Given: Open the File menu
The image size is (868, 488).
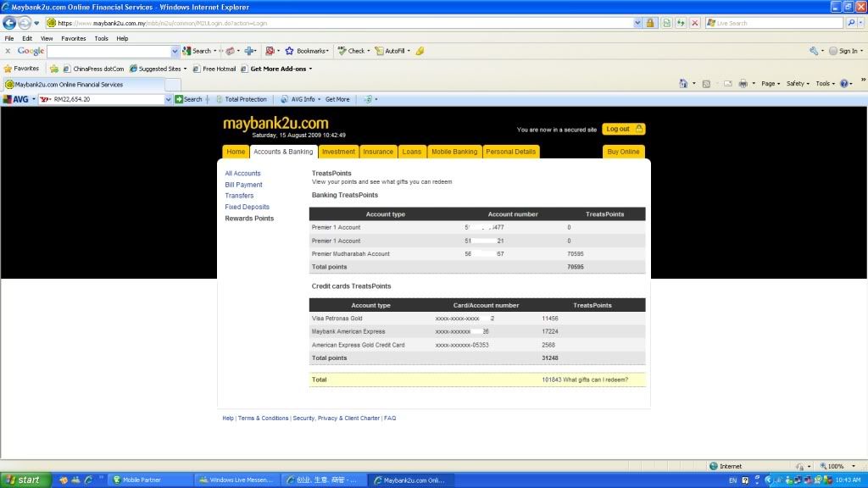Looking at the screenshot, I should [x=9, y=38].
